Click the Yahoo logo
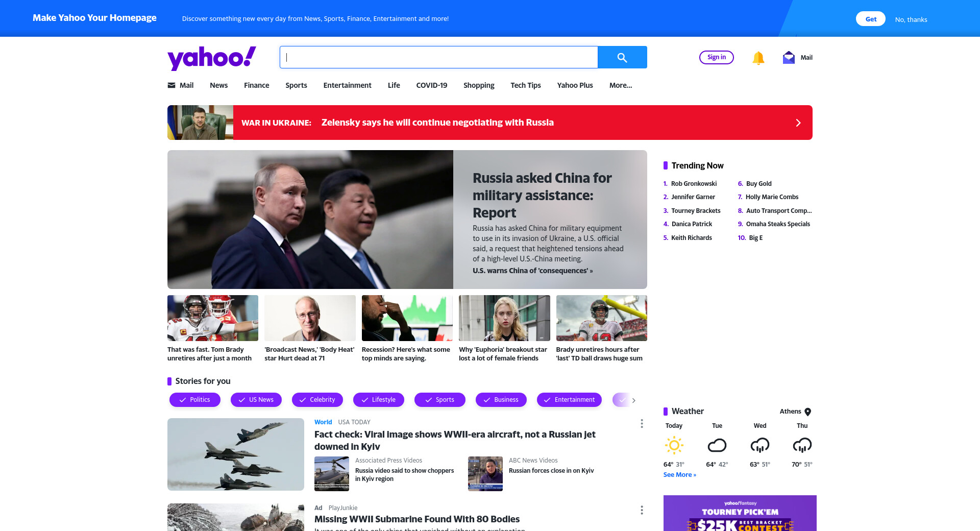980x531 pixels. tap(212, 58)
